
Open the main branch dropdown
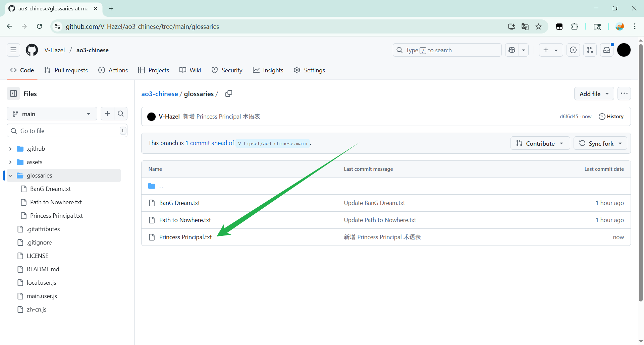(x=52, y=114)
